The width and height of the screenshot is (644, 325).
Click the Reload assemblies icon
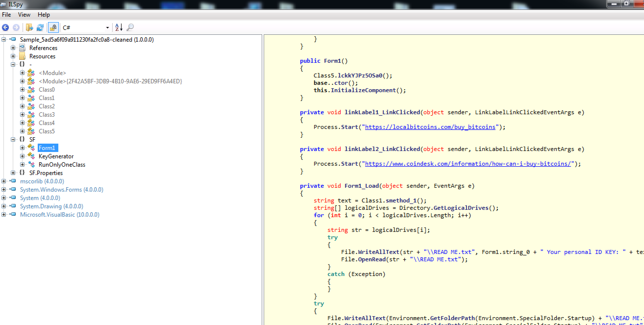click(40, 27)
